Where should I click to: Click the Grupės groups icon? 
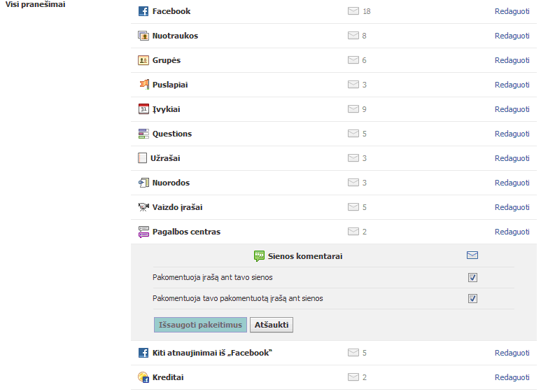(x=143, y=60)
